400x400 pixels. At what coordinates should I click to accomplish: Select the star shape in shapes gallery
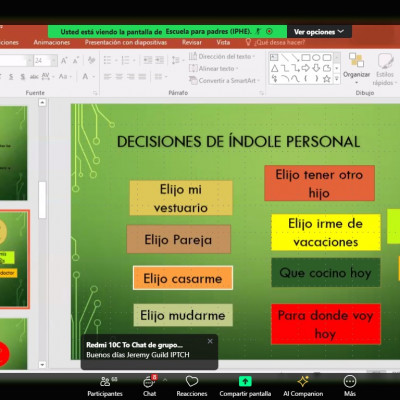click(x=327, y=79)
